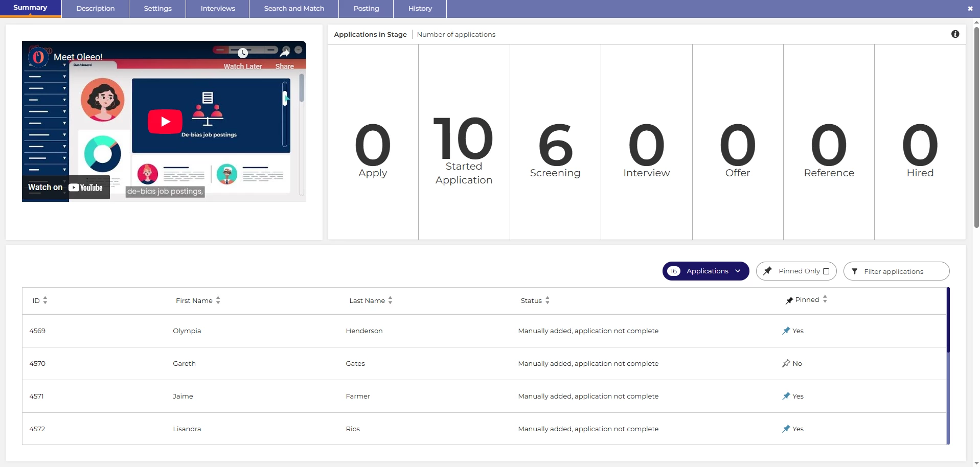Close the job panel with the X icon
The image size is (980, 467).
pyautogui.click(x=970, y=9)
